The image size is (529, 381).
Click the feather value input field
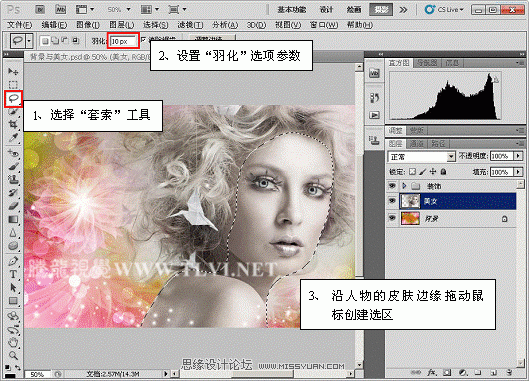coord(123,41)
